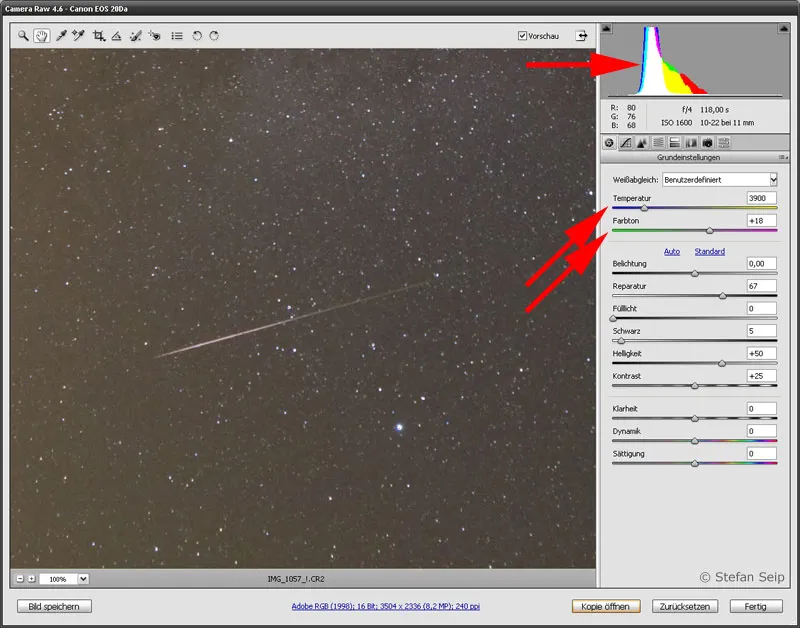The image size is (800, 628).
Task: Zoom out with the minus button
Action: coord(20,579)
